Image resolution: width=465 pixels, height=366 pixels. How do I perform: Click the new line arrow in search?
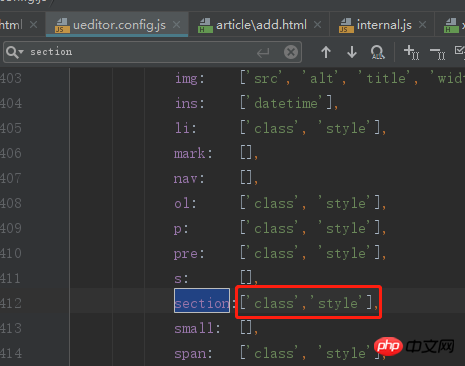(x=263, y=52)
